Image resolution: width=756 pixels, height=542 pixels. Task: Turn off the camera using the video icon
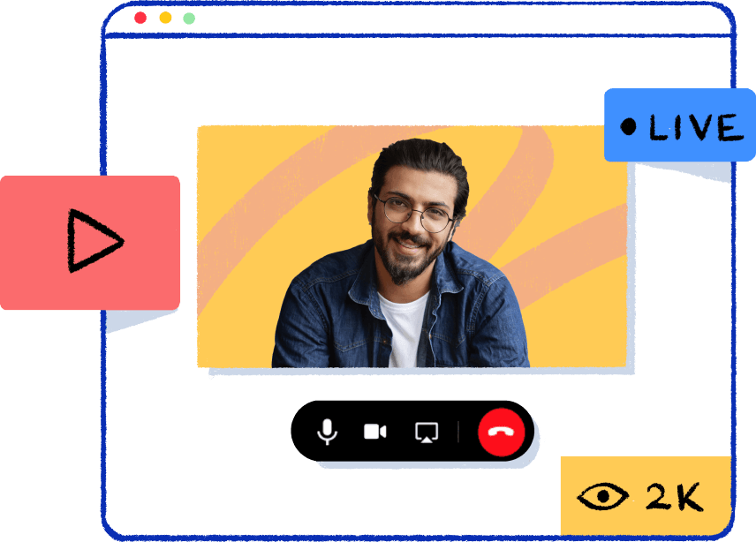click(x=376, y=432)
